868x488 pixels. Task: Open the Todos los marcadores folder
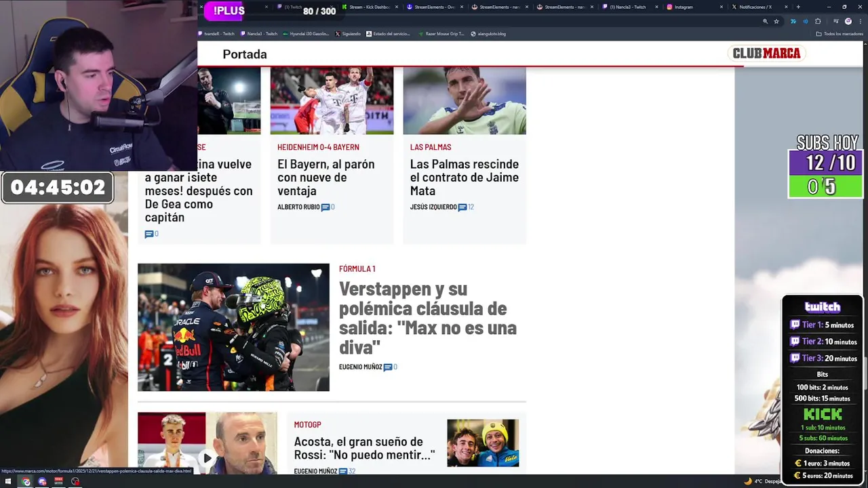coord(840,33)
